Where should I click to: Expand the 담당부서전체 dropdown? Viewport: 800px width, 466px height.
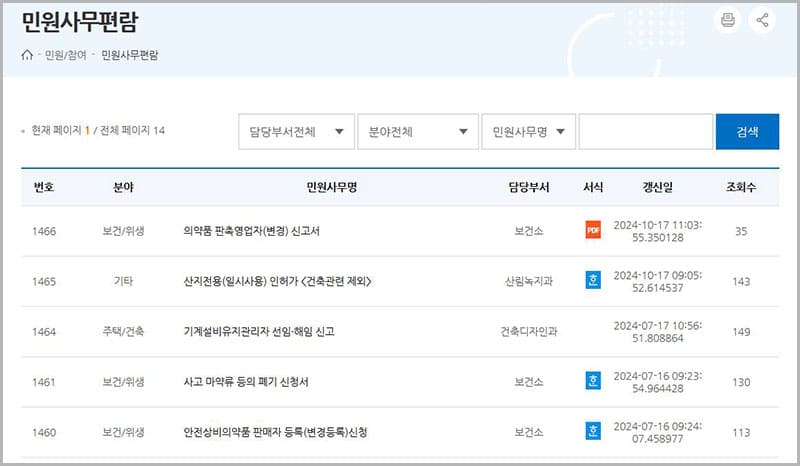click(296, 131)
